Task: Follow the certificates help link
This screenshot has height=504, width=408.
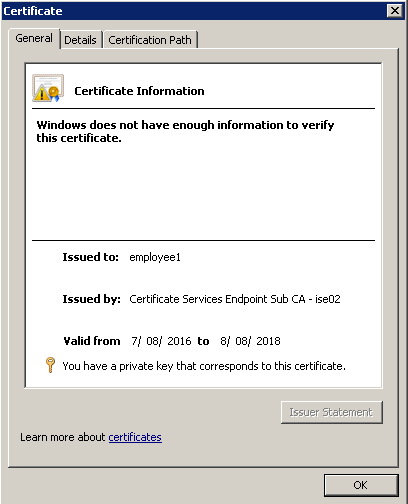Action: [x=135, y=437]
